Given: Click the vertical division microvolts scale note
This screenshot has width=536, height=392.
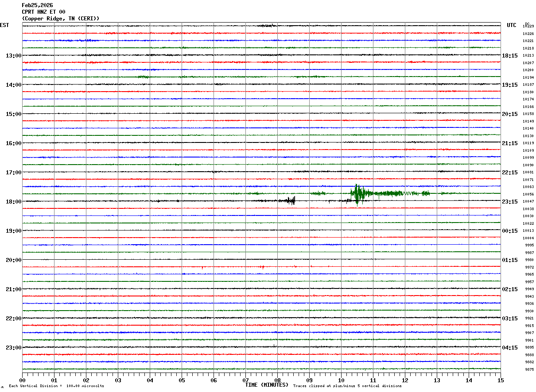Looking at the screenshot, I should click(56, 386).
